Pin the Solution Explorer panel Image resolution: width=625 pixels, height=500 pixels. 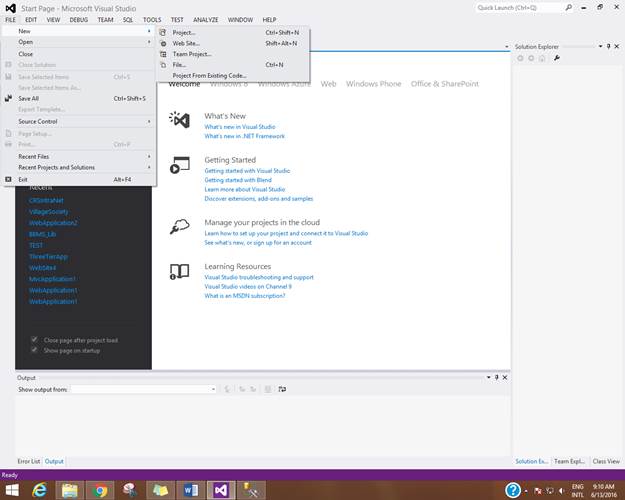[608, 46]
